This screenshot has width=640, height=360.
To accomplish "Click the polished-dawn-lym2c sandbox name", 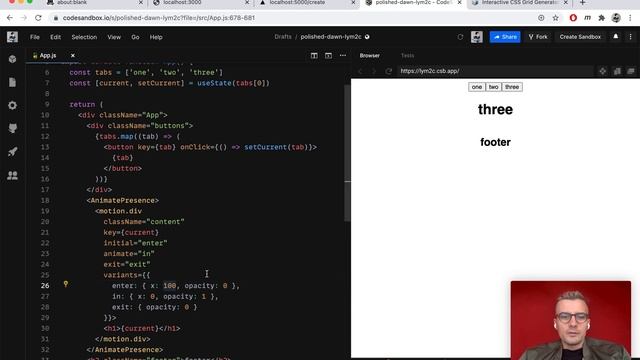I will click(331, 37).
